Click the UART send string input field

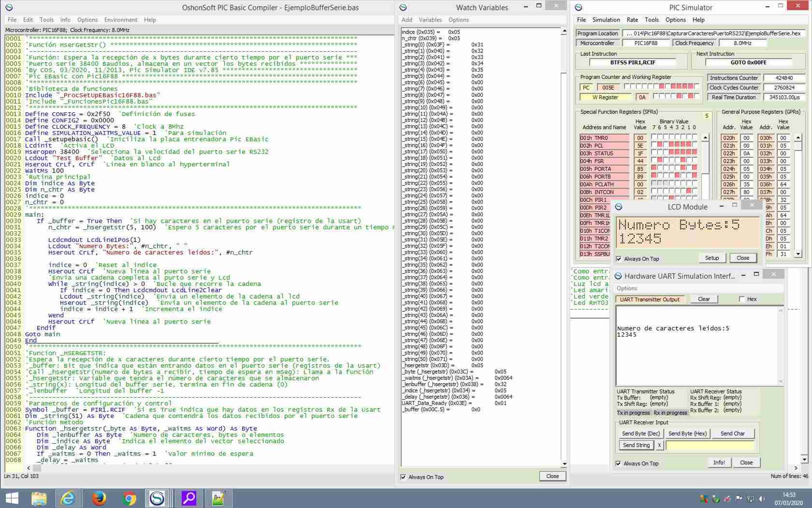pyautogui.click(x=710, y=445)
